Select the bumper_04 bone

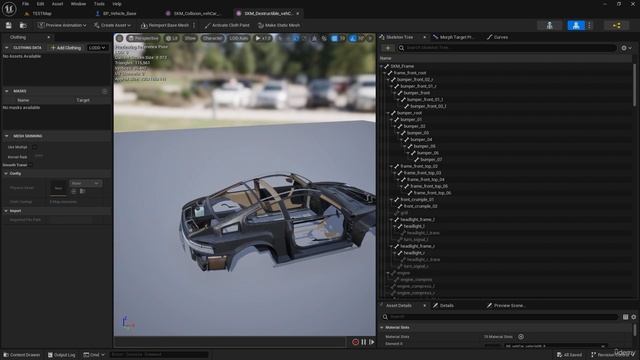coord(421,140)
